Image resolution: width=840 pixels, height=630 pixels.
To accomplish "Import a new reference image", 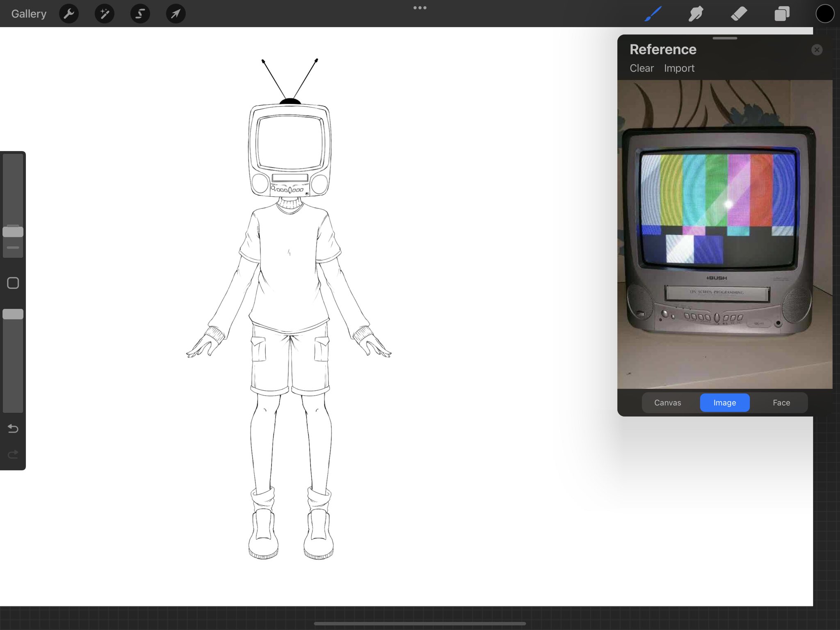I will [x=679, y=68].
